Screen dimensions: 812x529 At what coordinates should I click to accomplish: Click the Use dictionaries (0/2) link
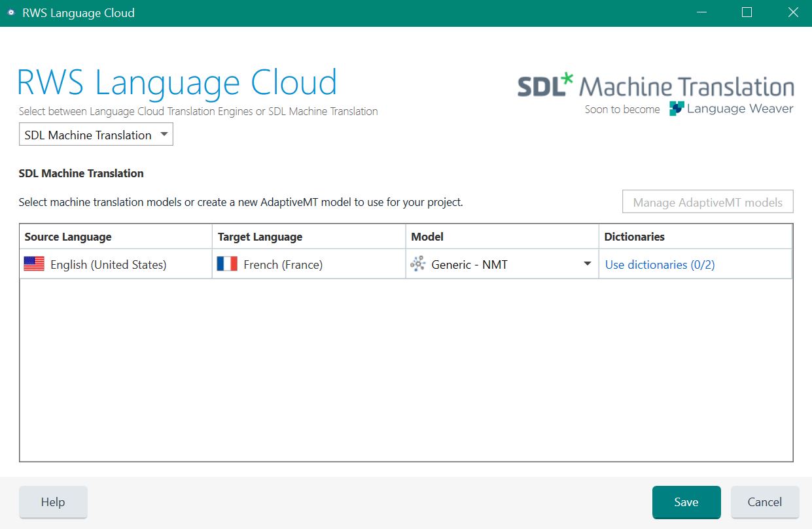point(660,264)
